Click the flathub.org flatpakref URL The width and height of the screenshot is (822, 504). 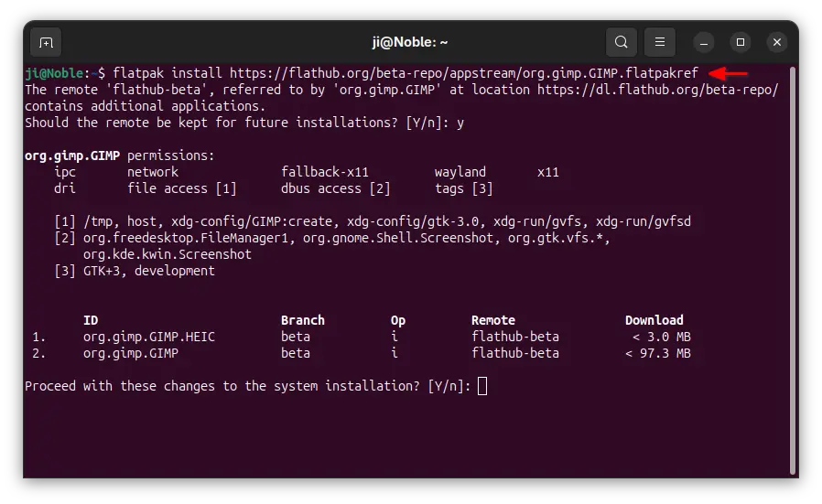point(464,73)
